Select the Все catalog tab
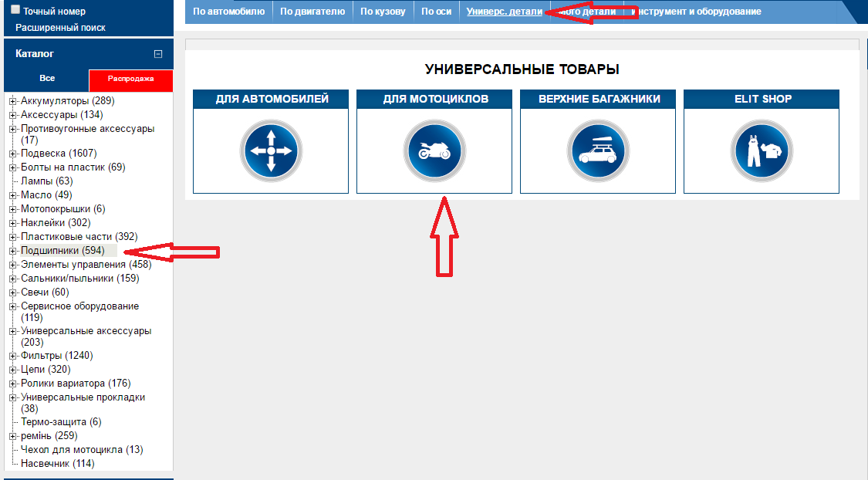The image size is (868, 480). coord(47,79)
